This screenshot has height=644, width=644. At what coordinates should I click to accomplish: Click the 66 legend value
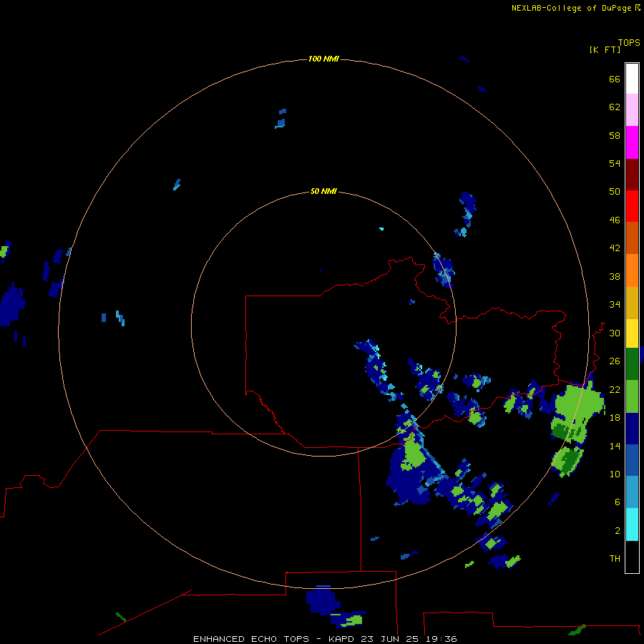click(x=615, y=79)
